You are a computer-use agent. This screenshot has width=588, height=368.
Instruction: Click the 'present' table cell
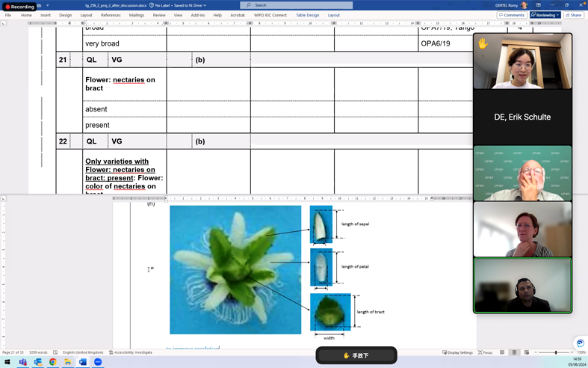pyautogui.click(x=125, y=125)
